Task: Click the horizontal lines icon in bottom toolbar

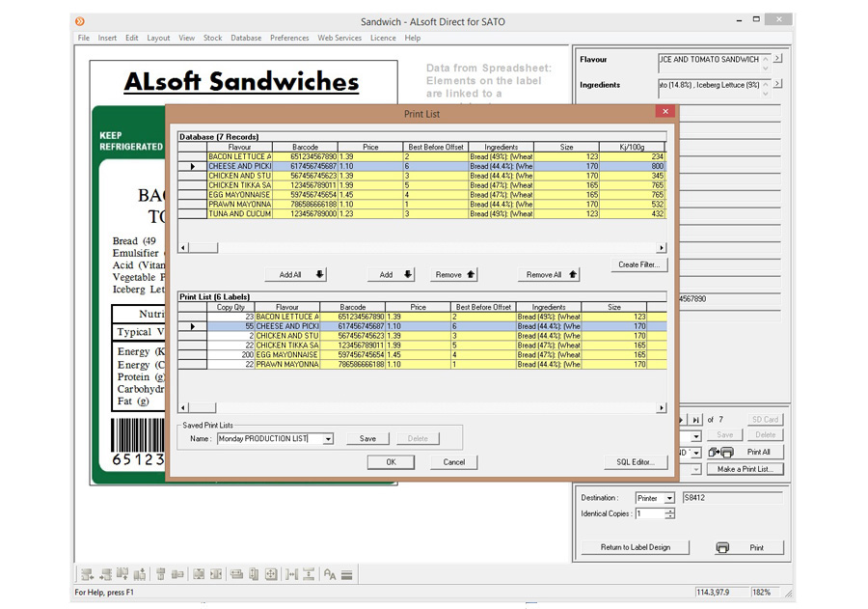Action: [347, 574]
